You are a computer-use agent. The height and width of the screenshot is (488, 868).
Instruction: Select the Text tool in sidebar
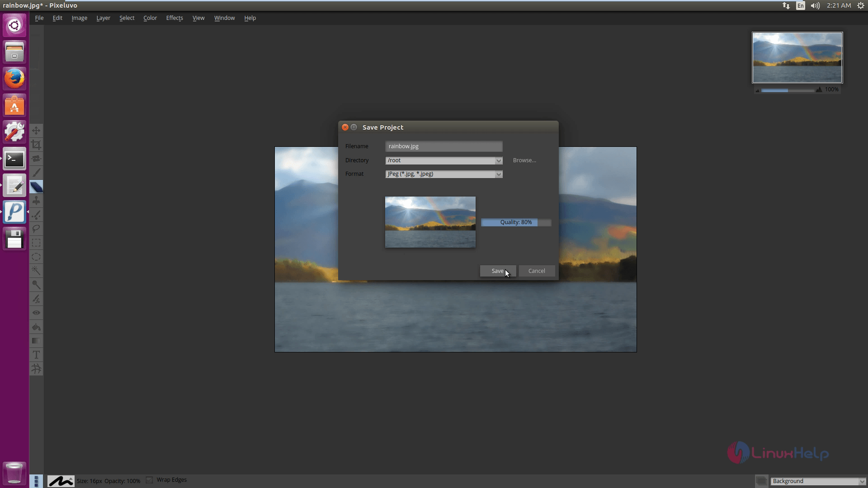36,355
